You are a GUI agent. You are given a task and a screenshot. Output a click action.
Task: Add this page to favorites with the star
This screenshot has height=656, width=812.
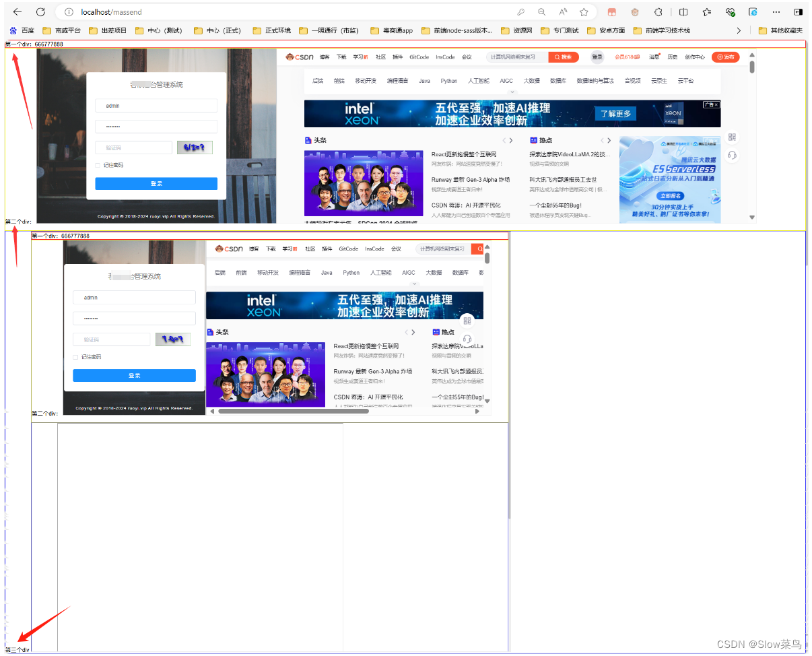click(x=584, y=12)
